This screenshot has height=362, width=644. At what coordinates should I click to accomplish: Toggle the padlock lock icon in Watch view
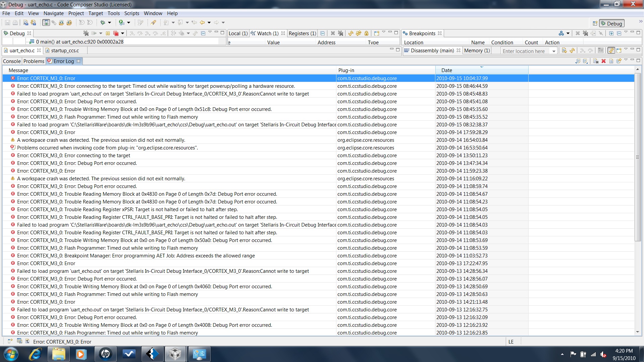tap(366, 33)
